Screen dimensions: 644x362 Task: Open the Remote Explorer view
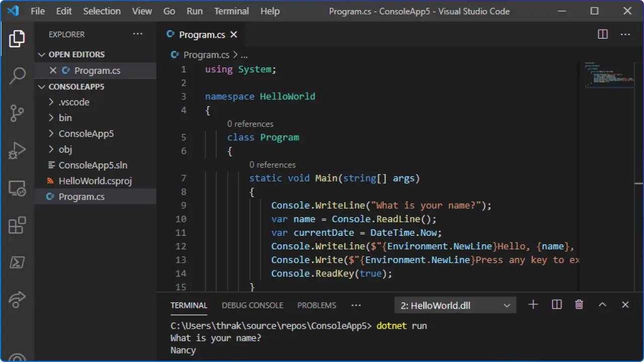coord(18,187)
